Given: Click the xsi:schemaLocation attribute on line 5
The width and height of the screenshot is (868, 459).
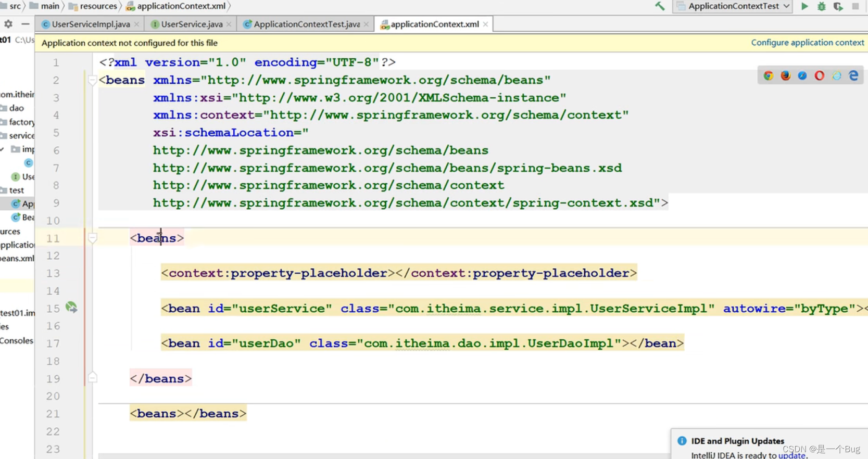Looking at the screenshot, I should pyautogui.click(x=231, y=133).
